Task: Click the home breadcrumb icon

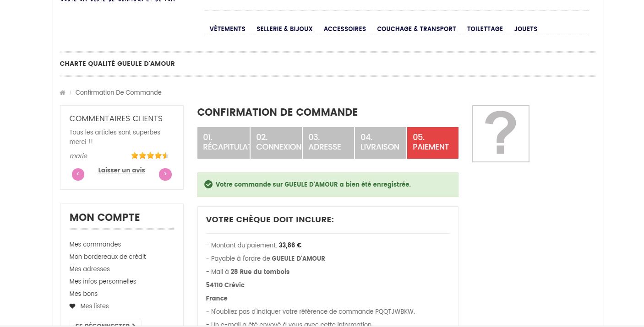Action: (x=62, y=93)
